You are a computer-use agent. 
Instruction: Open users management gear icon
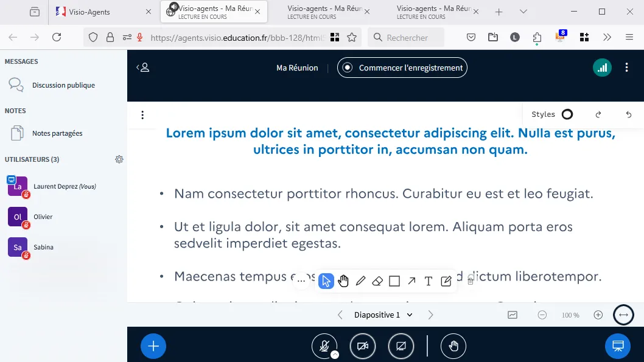[119, 159]
